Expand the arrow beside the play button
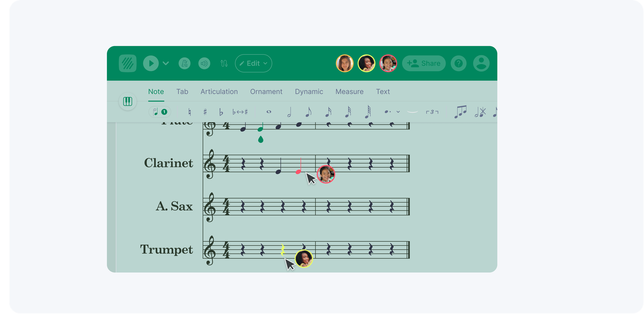The height and width of the screenshot is (314, 644). click(166, 63)
